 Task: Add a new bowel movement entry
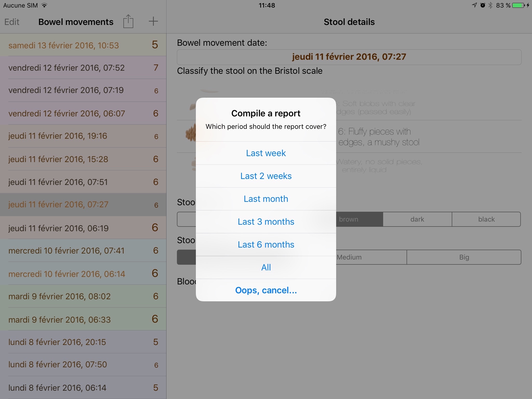153,21
